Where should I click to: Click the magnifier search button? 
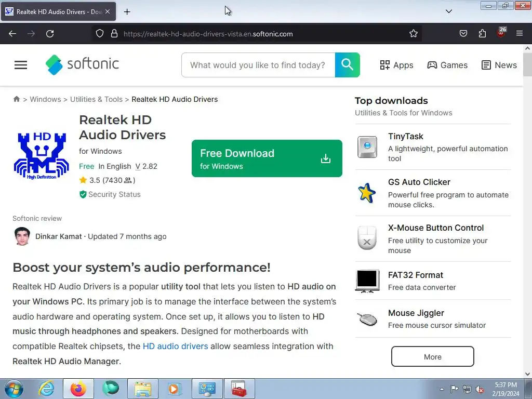click(348, 65)
